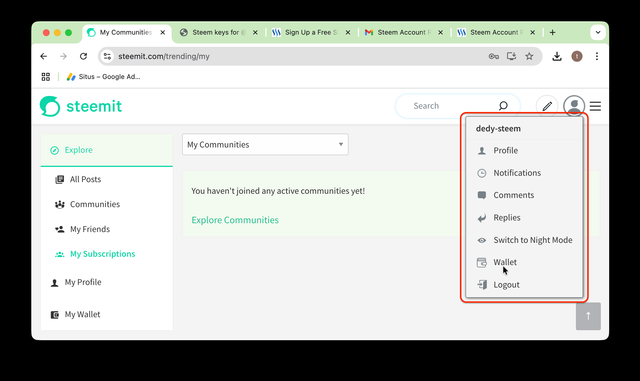
Task: Open the My Subscriptions link
Action: pos(102,254)
